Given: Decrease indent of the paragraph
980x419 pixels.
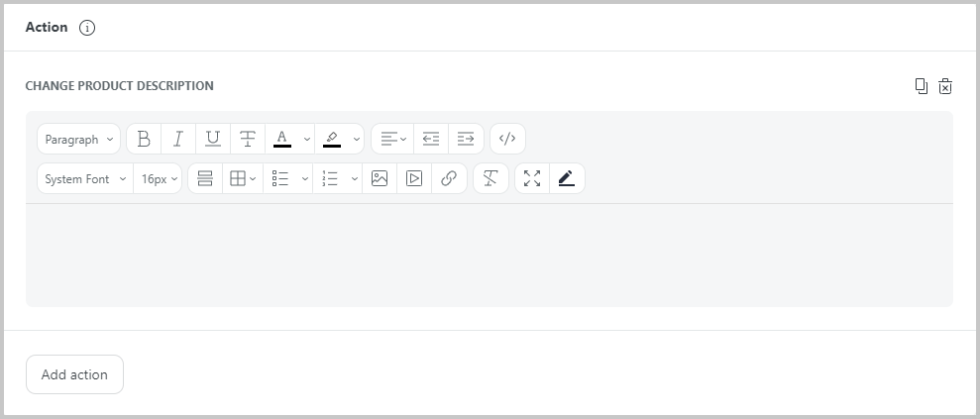Looking at the screenshot, I should point(431,140).
